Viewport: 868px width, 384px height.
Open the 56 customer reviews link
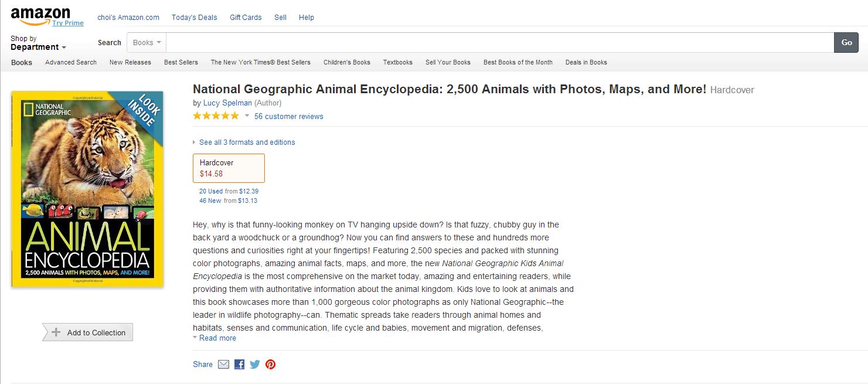point(288,117)
